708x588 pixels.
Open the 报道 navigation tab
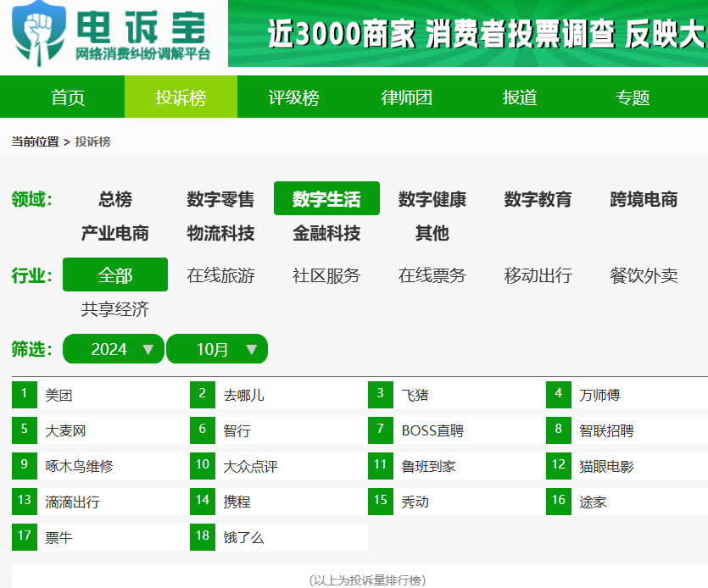(519, 97)
